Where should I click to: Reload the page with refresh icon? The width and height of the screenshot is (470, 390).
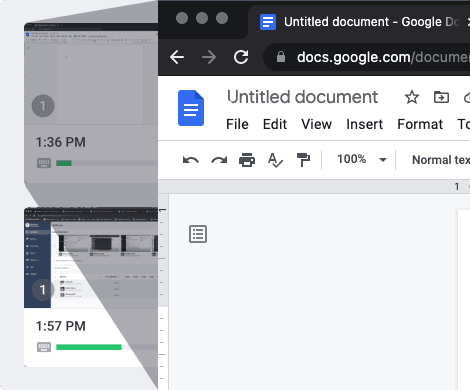click(241, 57)
